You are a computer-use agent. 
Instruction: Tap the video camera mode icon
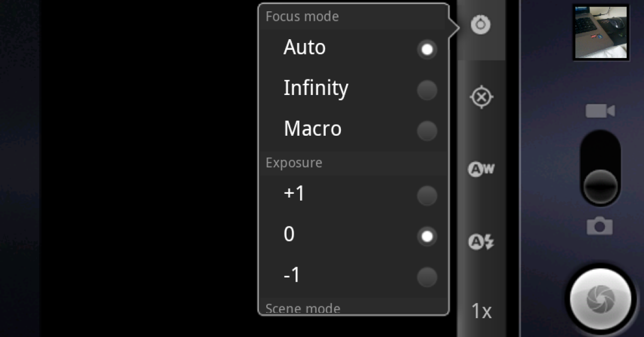pos(600,111)
